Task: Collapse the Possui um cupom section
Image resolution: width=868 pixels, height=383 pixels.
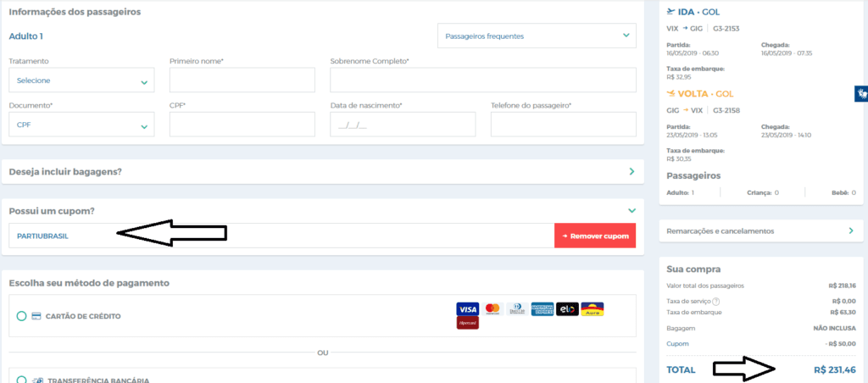Action: [632, 211]
